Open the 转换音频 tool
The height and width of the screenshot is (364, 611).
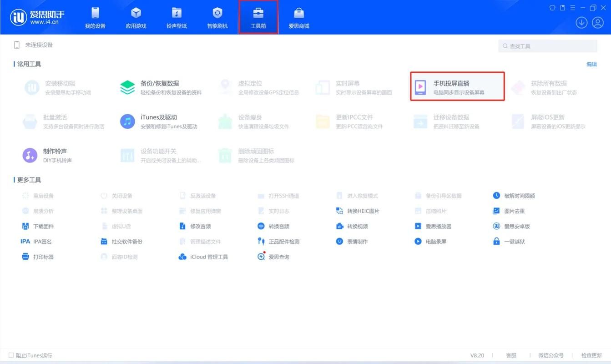coord(273,226)
